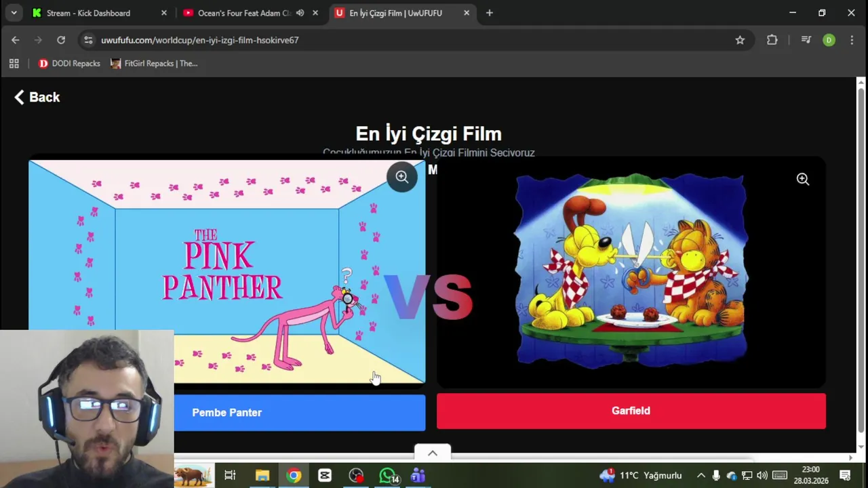Open Task View on taskbar

click(x=230, y=476)
